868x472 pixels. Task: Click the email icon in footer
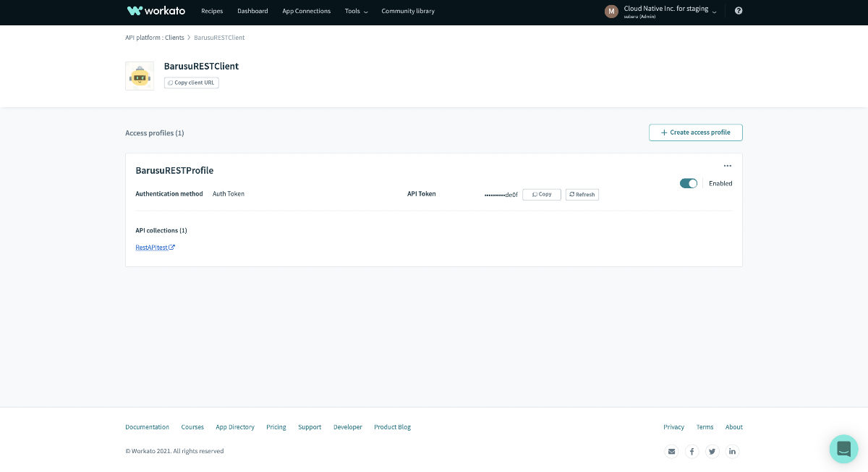tap(672, 451)
